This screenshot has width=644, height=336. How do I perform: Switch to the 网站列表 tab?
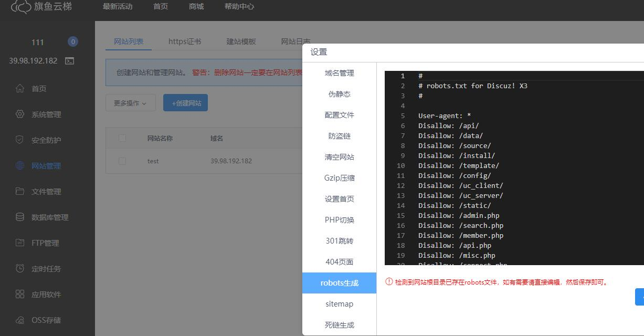[x=129, y=41]
